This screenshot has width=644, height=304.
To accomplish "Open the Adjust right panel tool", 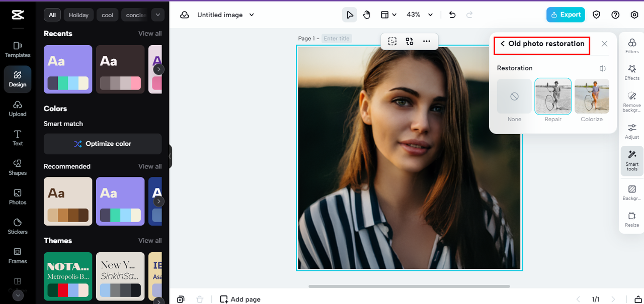I will (632, 132).
